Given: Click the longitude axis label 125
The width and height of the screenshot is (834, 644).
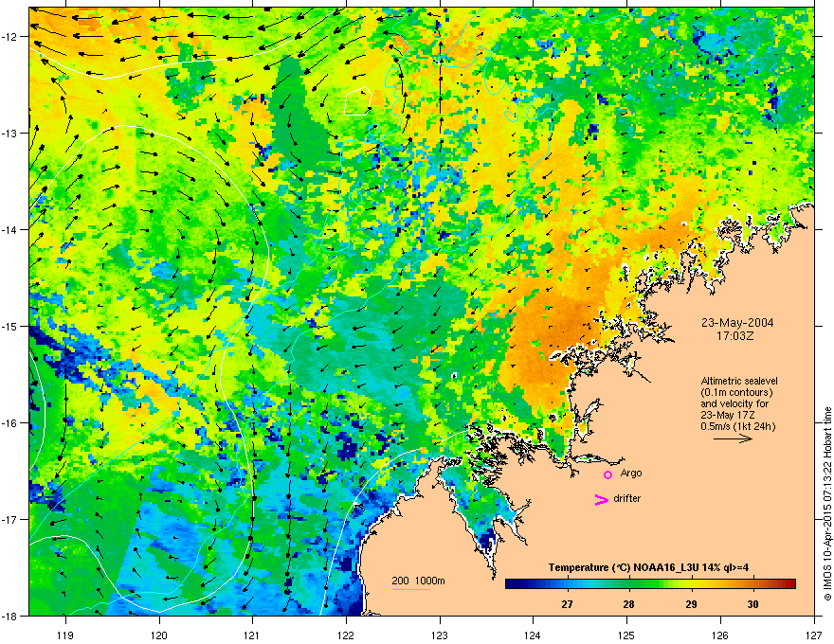Looking at the screenshot, I should tap(626, 635).
